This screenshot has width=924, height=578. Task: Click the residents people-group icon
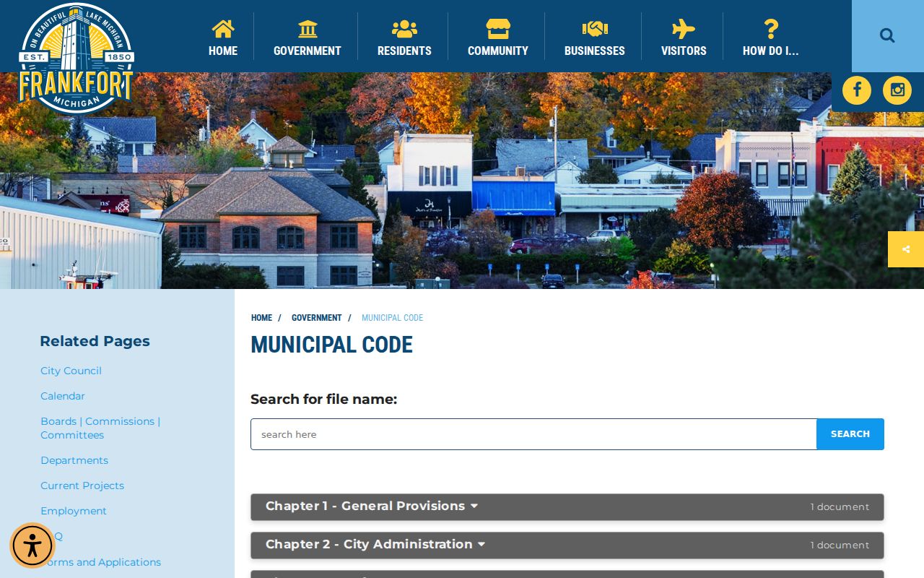pos(404,29)
